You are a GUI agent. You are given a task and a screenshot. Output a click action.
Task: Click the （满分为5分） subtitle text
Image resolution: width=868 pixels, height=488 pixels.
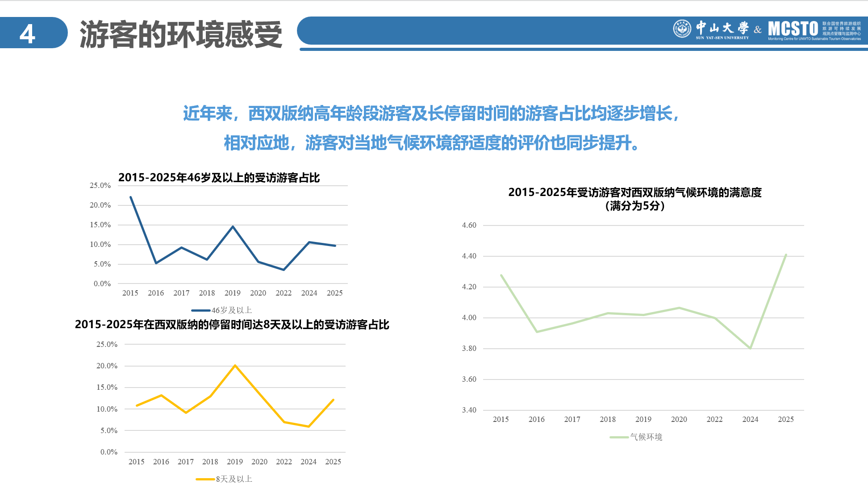tap(634, 206)
